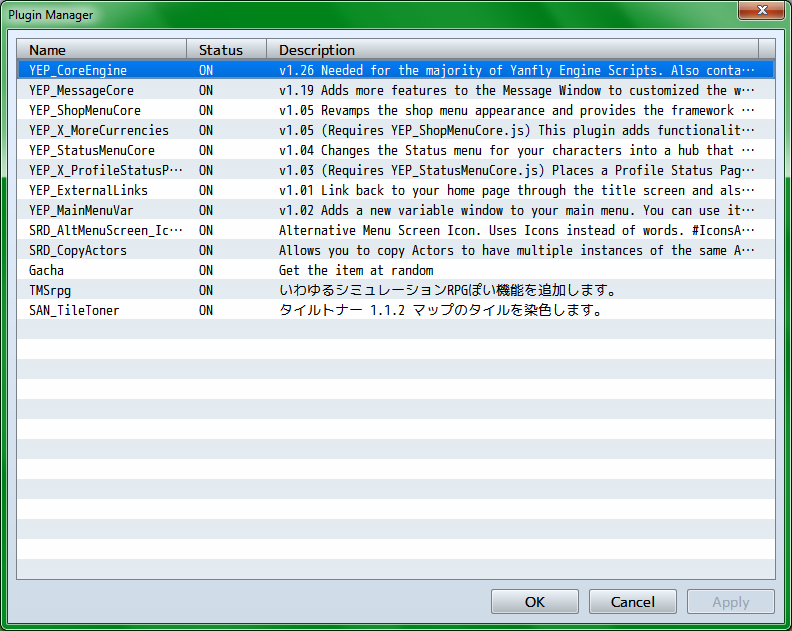Image resolution: width=792 pixels, height=631 pixels.
Task: Click the 'いわゆるシミュレーションRPG' description
Action: click(448, 290)
